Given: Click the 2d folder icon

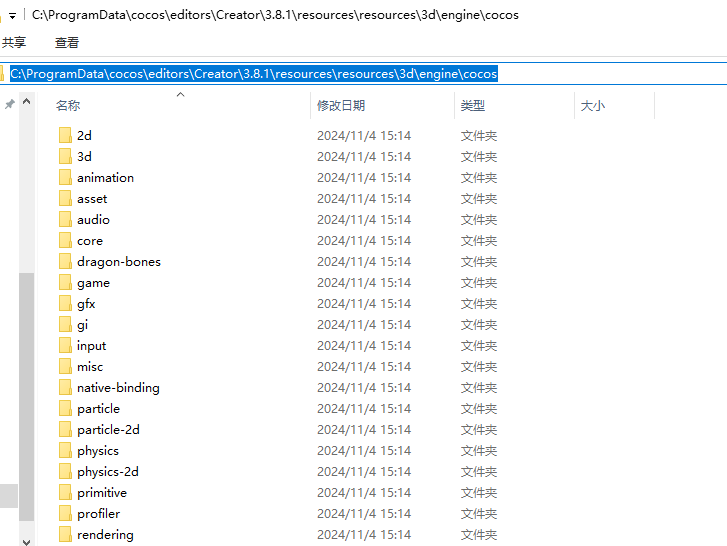Looking at the screenshot, I should pyautogui.click(x=65, y=135).
